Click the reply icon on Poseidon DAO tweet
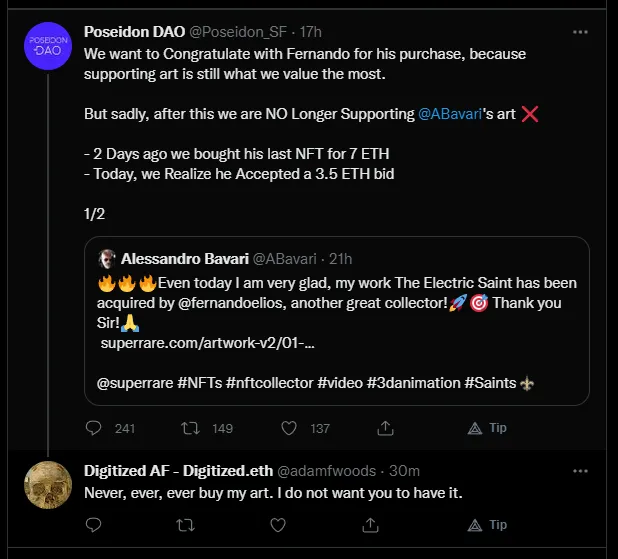The width and height of the screenshot is (618, 559). coord(94,428)
